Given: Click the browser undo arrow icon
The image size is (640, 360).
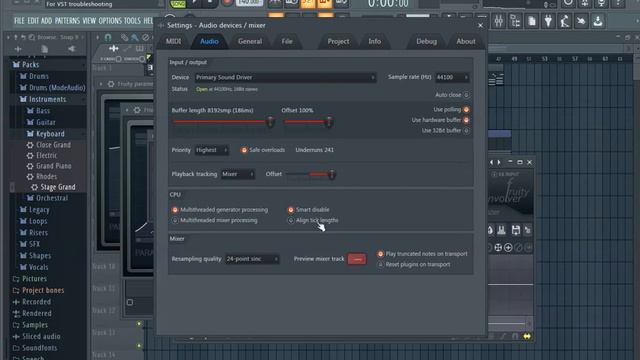Looking at the screenshot, I should tap(23, 37).
